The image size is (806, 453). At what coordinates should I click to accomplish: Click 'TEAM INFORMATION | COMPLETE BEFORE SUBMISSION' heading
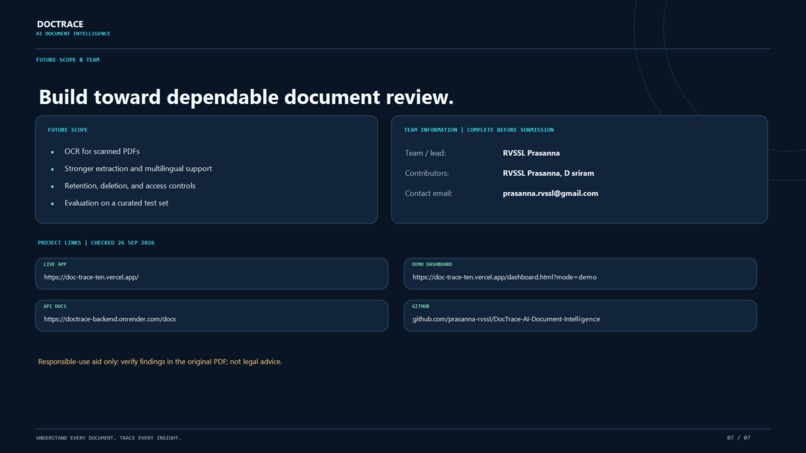(479, 130)
